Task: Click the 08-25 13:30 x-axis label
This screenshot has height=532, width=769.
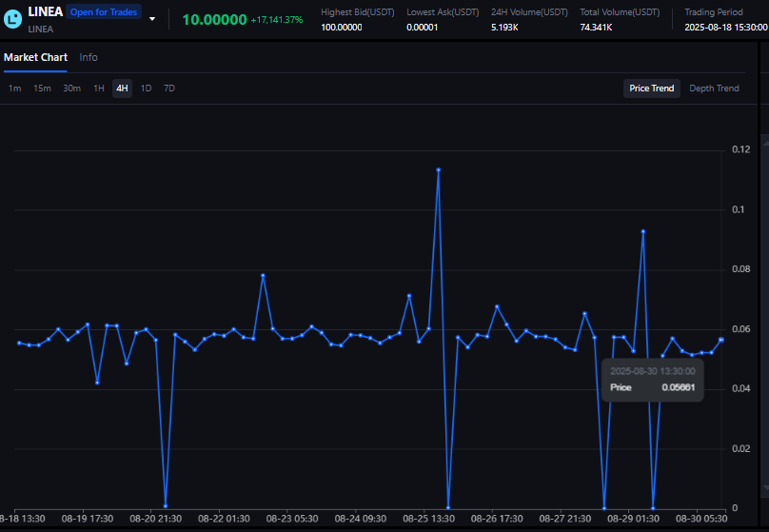Action: 428,519
